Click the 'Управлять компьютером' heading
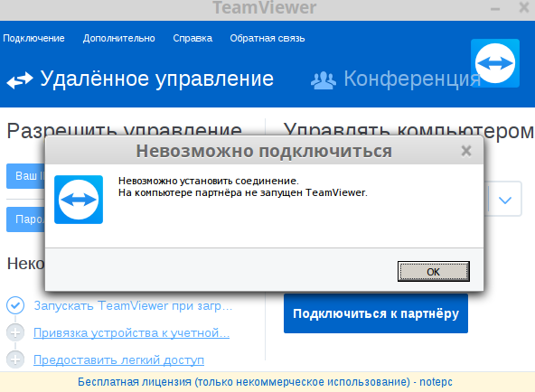The image size is (535, 392). pyautogui.click(x=408, y=131)
